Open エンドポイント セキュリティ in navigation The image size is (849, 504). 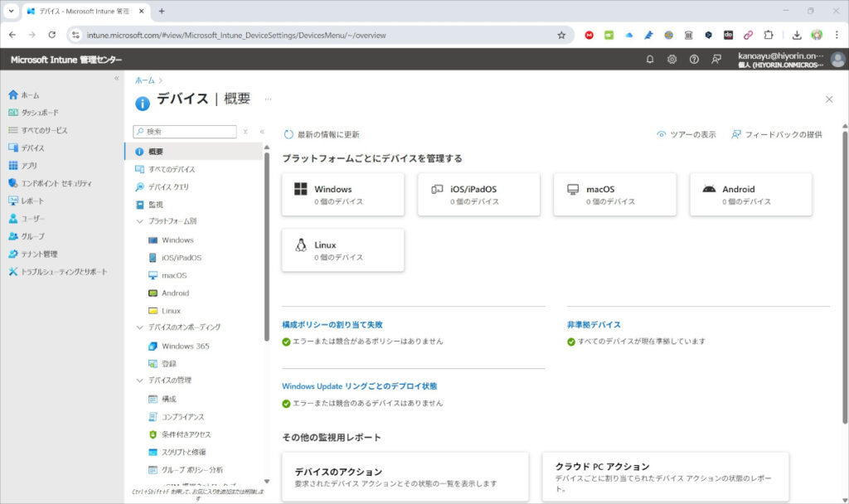pyautogui.click(x=51, y=183)
